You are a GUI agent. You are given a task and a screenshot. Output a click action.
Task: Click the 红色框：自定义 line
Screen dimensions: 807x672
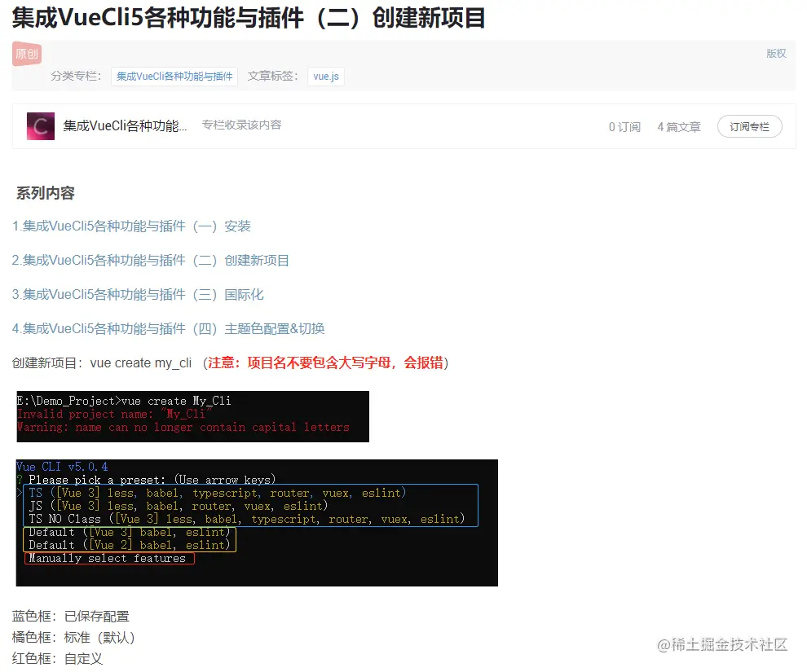tap(57, 659)
